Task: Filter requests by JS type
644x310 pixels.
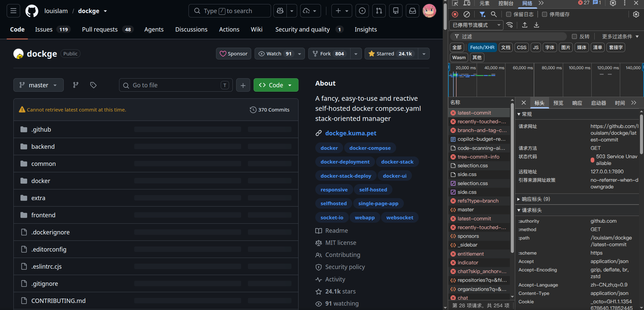Action: point(536,47)
